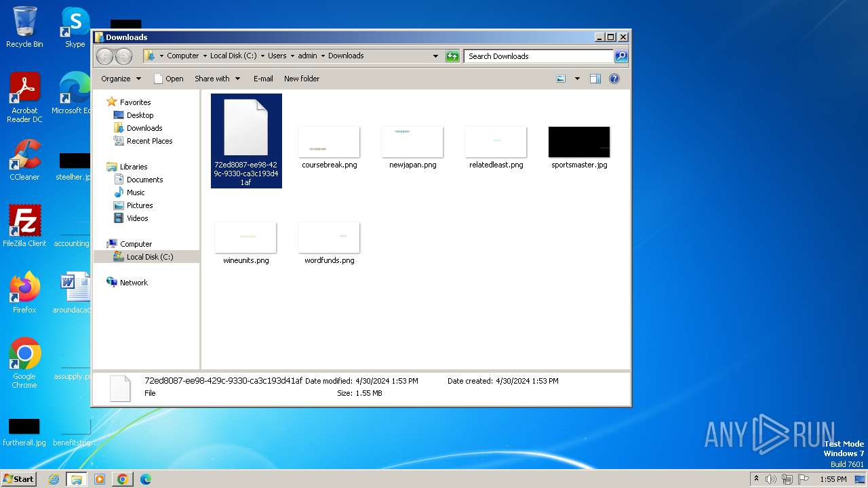This screenshot has width=868, height=488.
Task: Open the CCleaner desktop shortcut
Action: pyautogui.click(x=24, y=160)
